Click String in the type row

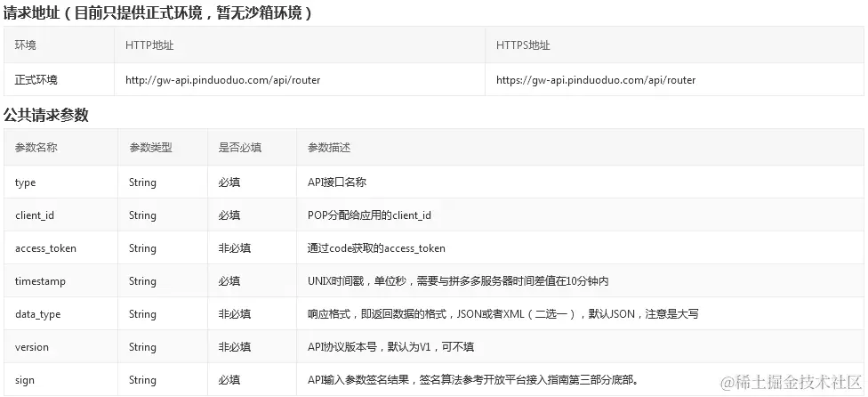tap(143, 182)
